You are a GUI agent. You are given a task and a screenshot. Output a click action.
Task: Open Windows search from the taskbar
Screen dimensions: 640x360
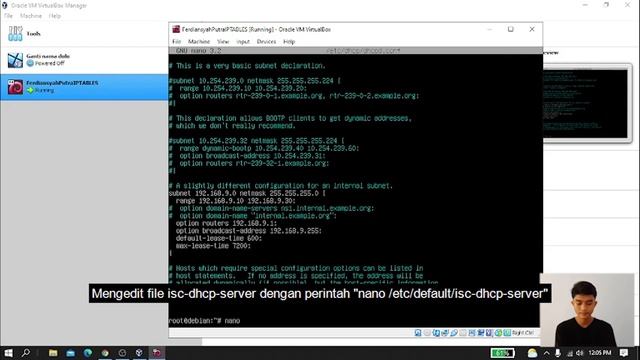(26, 353)
